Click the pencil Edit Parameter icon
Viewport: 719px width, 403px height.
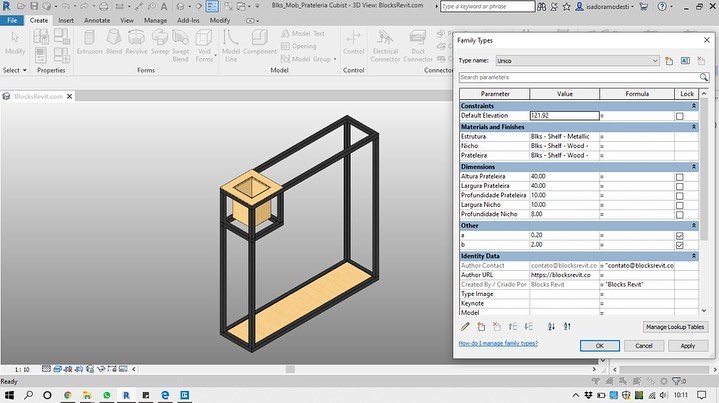[x=465, y=326]
